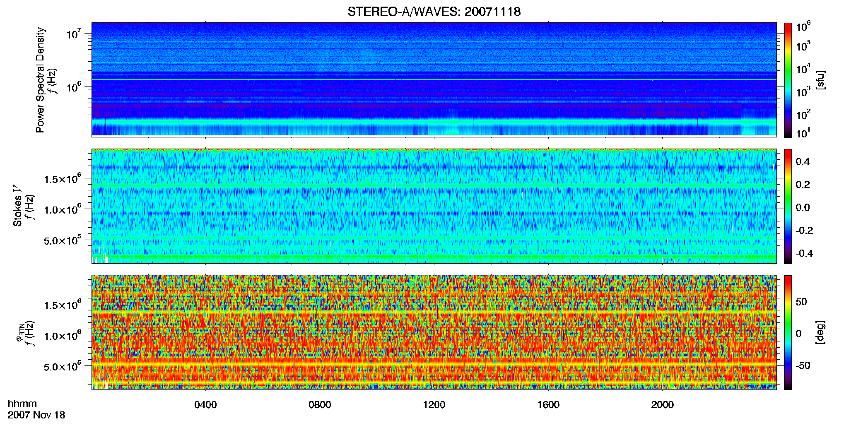Screen dimensions: 868x447
Task: Click the 10^3 value on sfu color bar
Action: pos(803,91)
